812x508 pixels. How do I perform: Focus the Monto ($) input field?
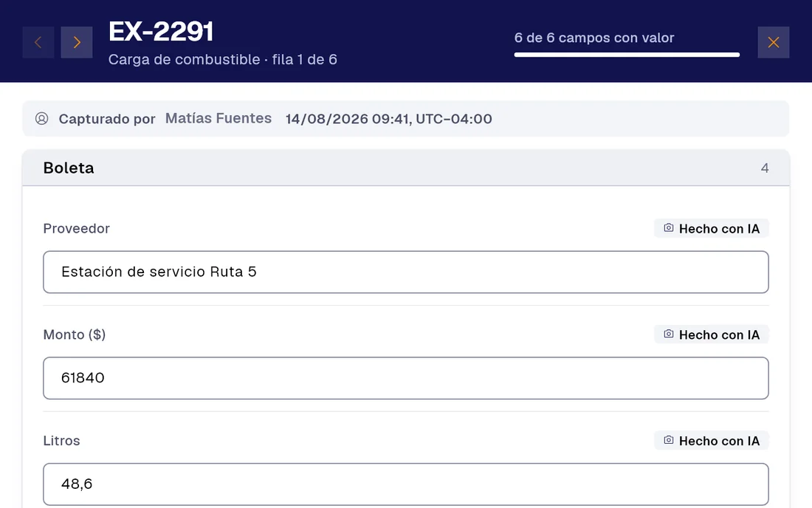point(406,378)
